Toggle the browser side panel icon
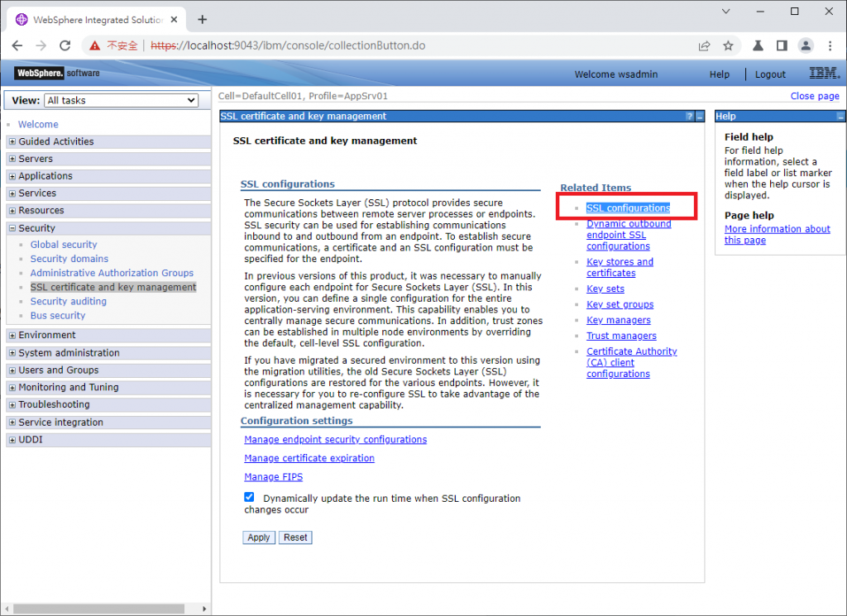 pyautogui.click(x=782, y=45)
